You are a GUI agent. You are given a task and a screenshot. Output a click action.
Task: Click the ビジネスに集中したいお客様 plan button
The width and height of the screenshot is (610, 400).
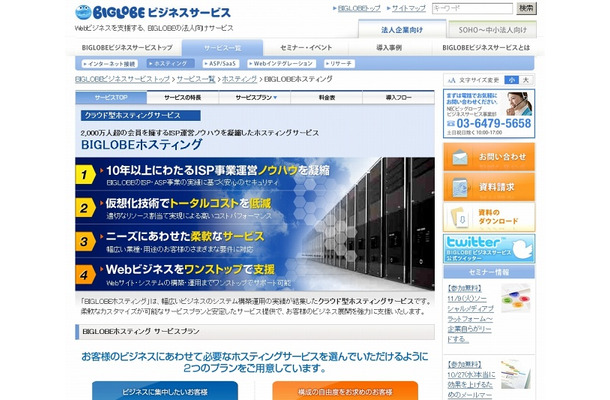(x=165, y=391)
